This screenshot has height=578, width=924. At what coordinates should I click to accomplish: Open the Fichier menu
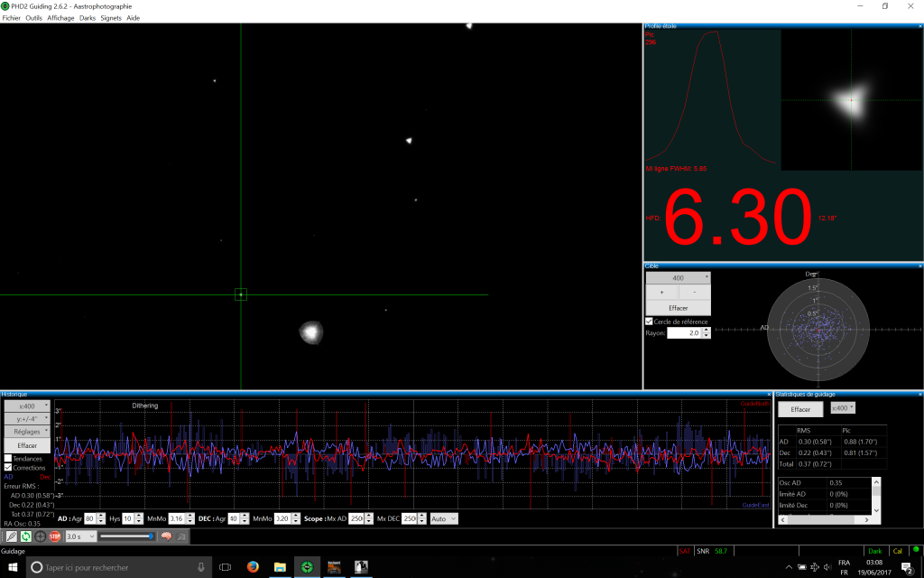(11, 18)
